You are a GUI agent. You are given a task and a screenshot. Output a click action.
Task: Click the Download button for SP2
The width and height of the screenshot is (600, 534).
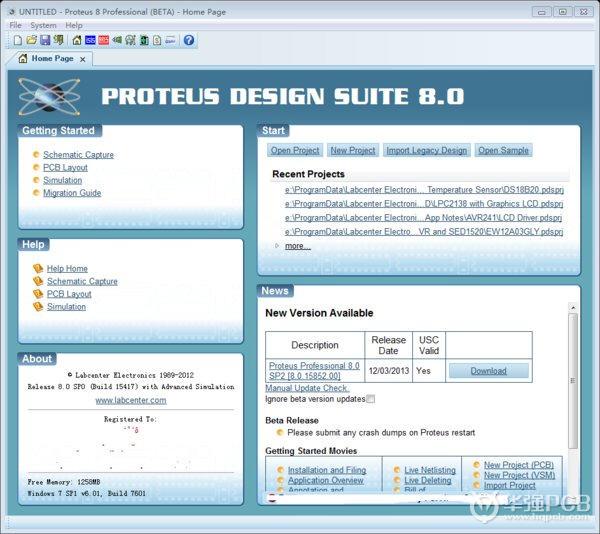coord(488,371)
